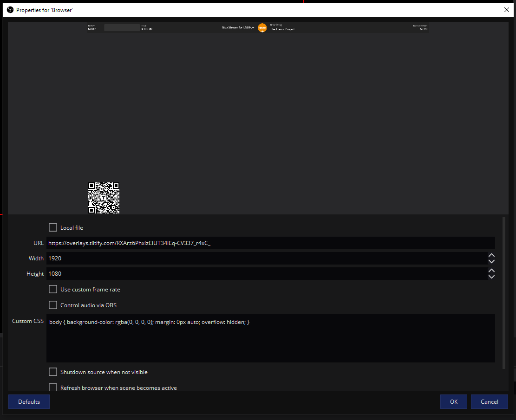Enable the Local file checkbox
The width and height of the screenshot is (516, 420).
pos(52,227)
